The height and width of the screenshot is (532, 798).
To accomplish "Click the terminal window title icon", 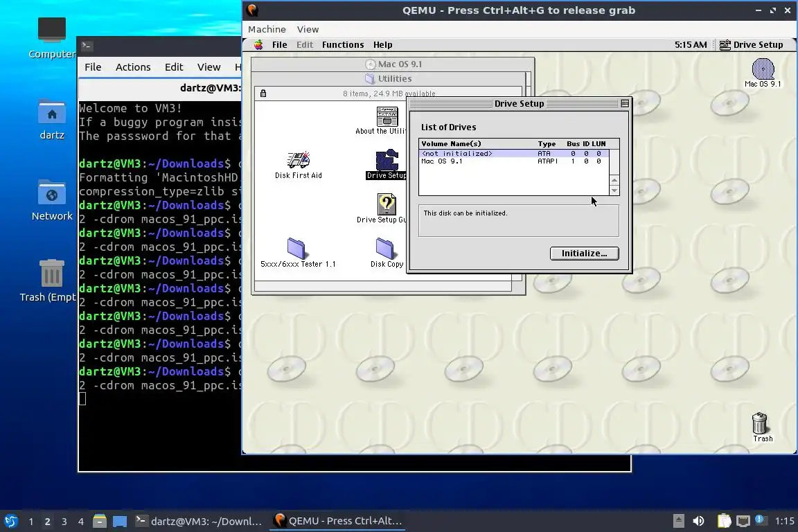I will pos(87,46).
